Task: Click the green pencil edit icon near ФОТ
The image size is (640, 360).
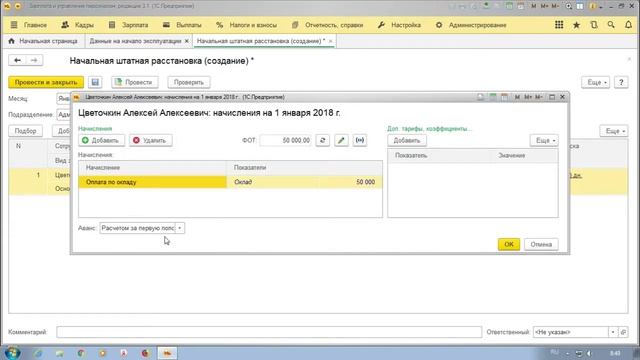Action: pyautogui.click(x=341, y=140)
